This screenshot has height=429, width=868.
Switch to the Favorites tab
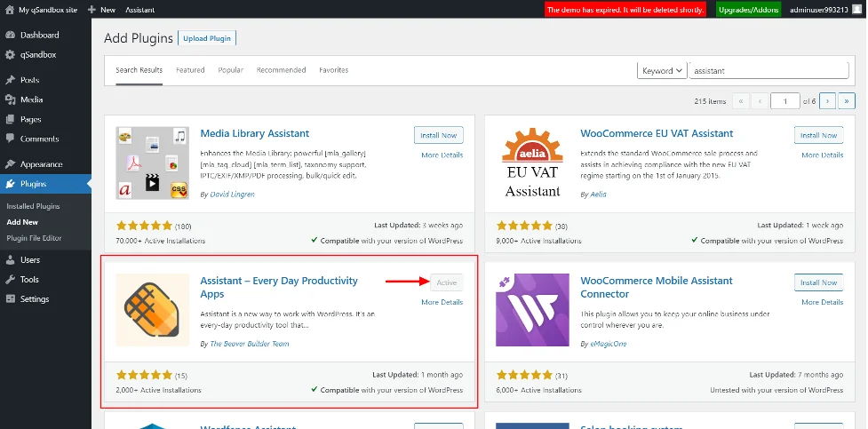pyautogui.click(x=334, y=70)
